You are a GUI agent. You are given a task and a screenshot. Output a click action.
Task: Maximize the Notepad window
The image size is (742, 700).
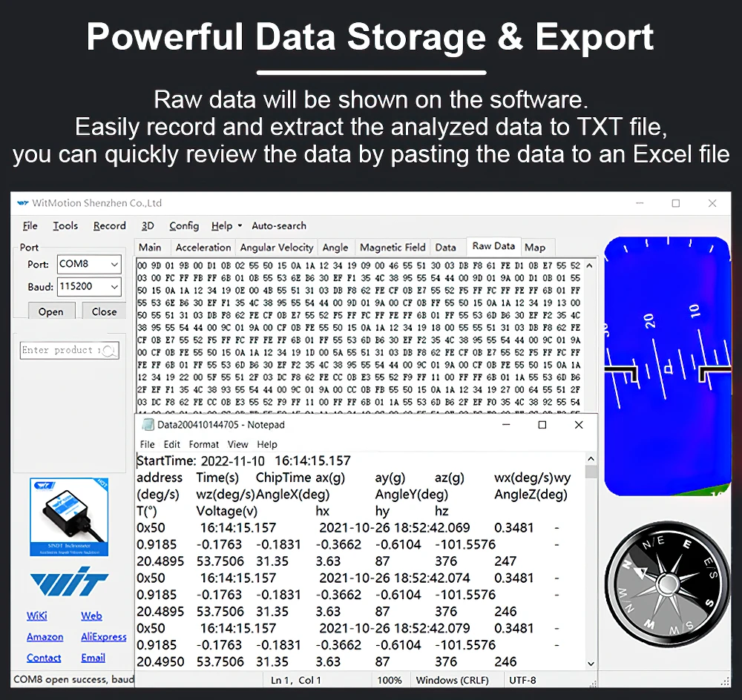point(542,424)
